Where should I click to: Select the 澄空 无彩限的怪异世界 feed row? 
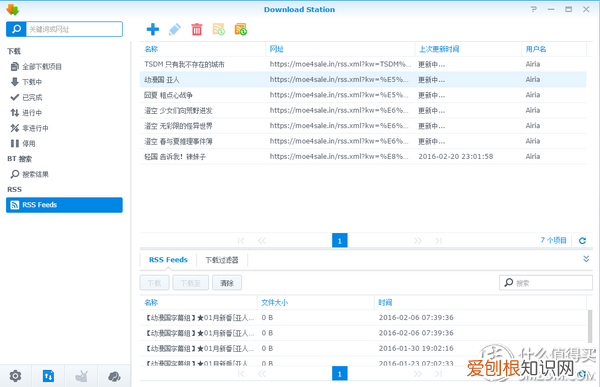(363, 126)
